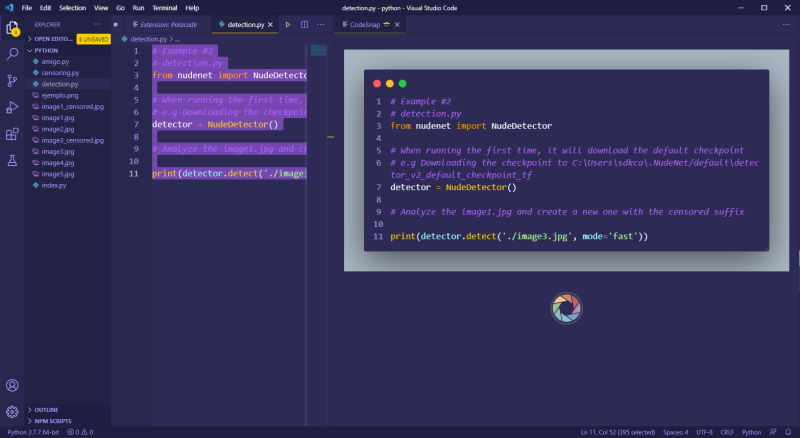The width and height of the screenshot is (800, 438).
Task: Open the Extensions view
Action: 12,134
